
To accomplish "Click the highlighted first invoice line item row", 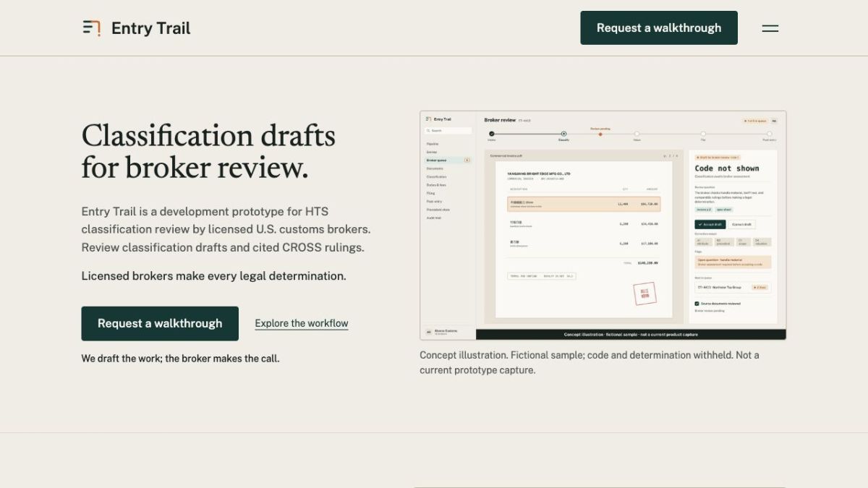I will (x=584, y=204).
